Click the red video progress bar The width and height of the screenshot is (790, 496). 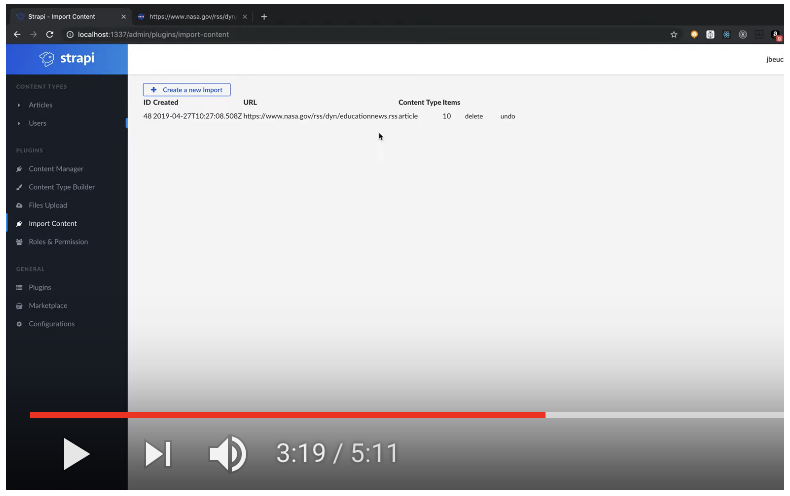[287, 415]
